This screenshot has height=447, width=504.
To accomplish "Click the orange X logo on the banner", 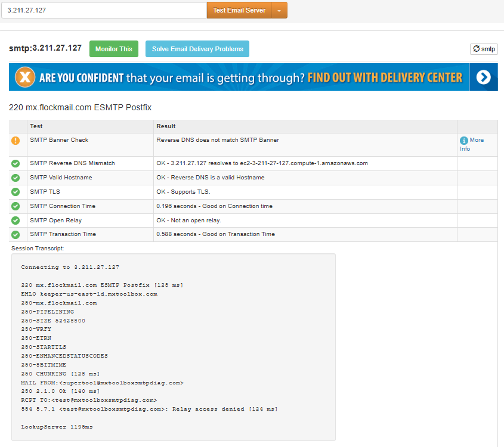I will pos(23,77).
